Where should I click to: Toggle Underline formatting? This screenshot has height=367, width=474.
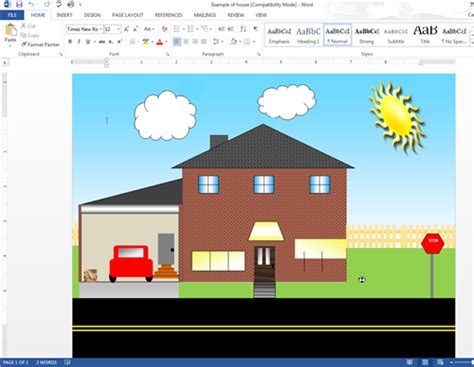(x=88, y=42)
